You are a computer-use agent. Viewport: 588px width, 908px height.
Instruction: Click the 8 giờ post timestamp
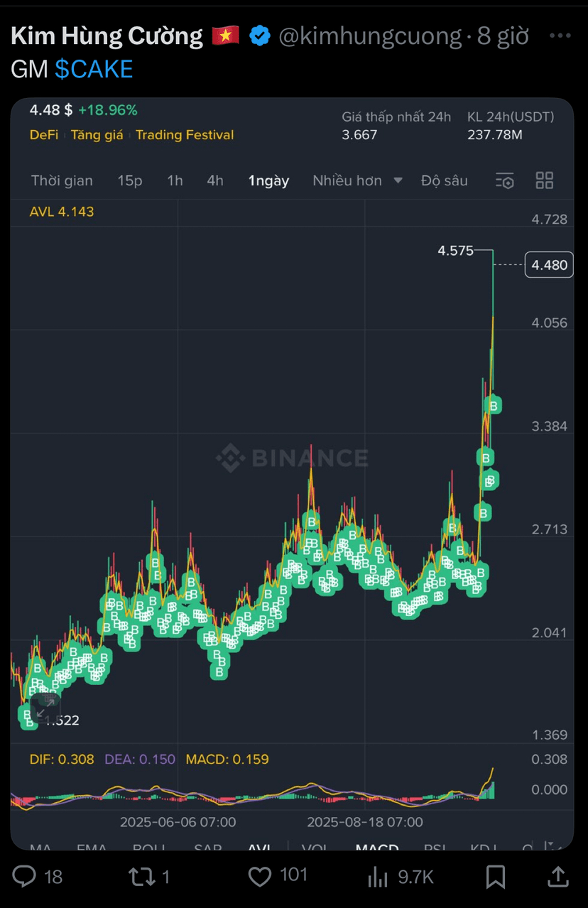[x=503, y=36]
